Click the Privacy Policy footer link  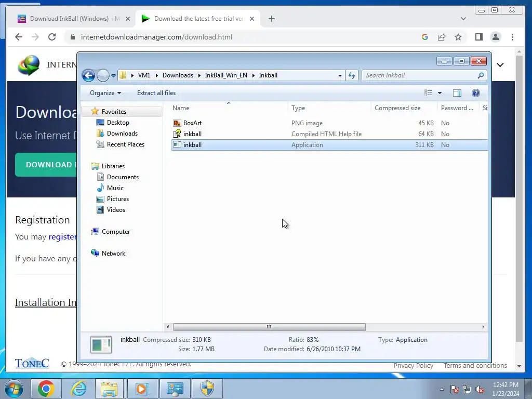pyautogui.click(x=413, y=366)
